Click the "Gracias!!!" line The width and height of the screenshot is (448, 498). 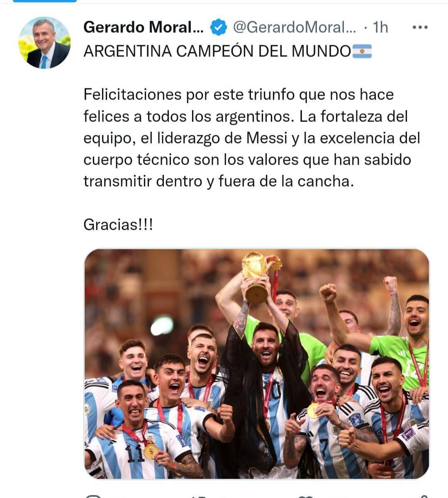coord(118,225)
